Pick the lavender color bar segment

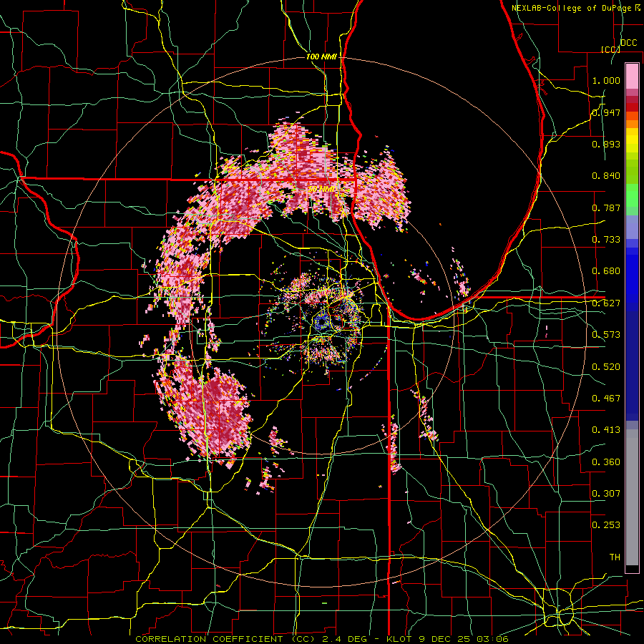coord(632,227)
